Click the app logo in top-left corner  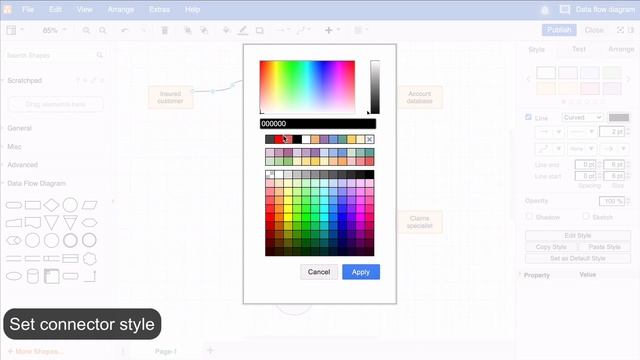pyautogui.click(x=7, y=9)
